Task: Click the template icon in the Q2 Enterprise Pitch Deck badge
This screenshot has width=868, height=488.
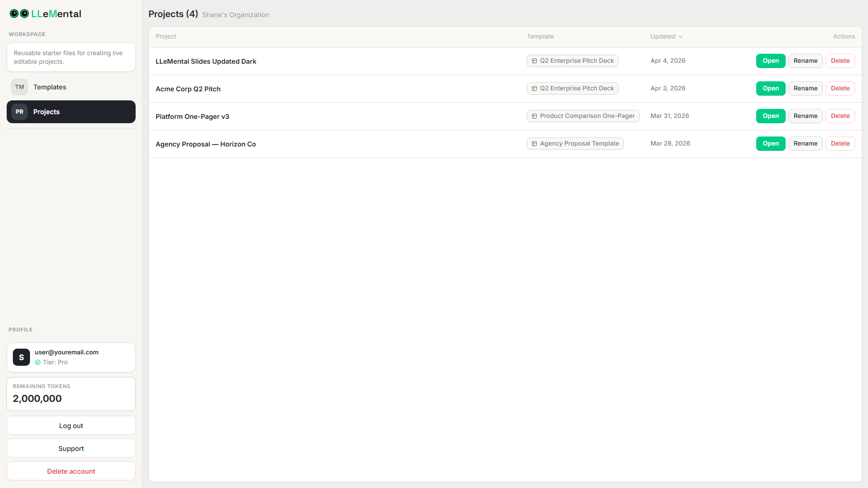Action: pyautogui.click(x=534, y=61)
